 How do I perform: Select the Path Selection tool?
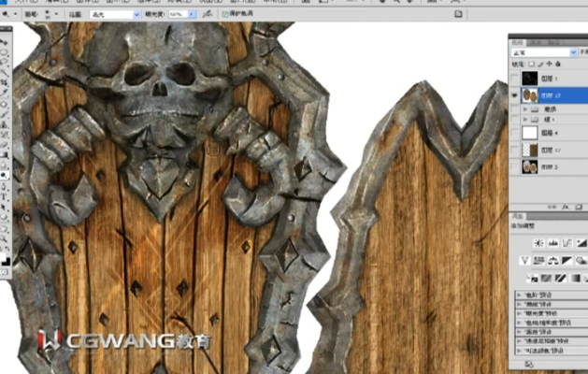4,207
